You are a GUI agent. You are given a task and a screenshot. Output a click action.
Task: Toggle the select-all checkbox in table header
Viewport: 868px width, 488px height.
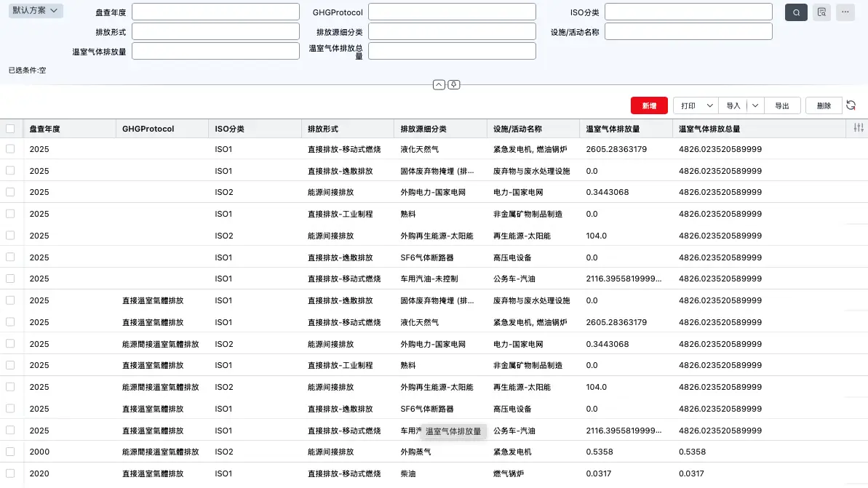point(10,129)
